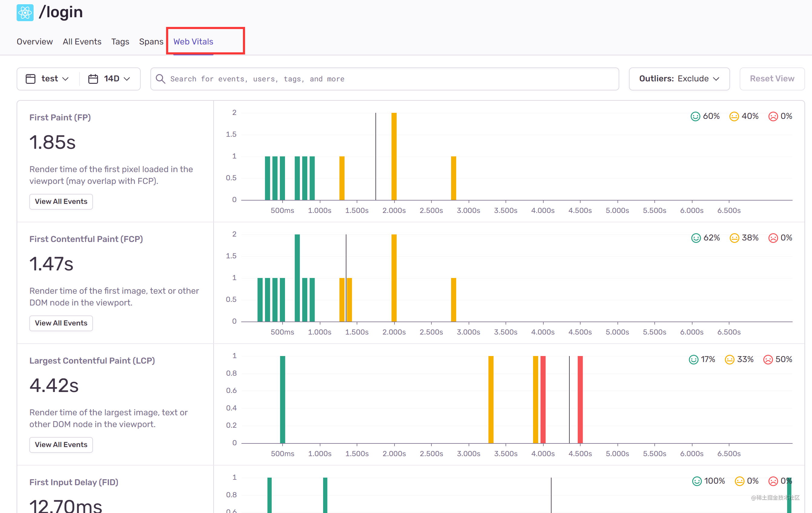Select the Web Vitals tab
Image resolution: width=812 pixels, height=513 pixels.
tap(193, 42)
